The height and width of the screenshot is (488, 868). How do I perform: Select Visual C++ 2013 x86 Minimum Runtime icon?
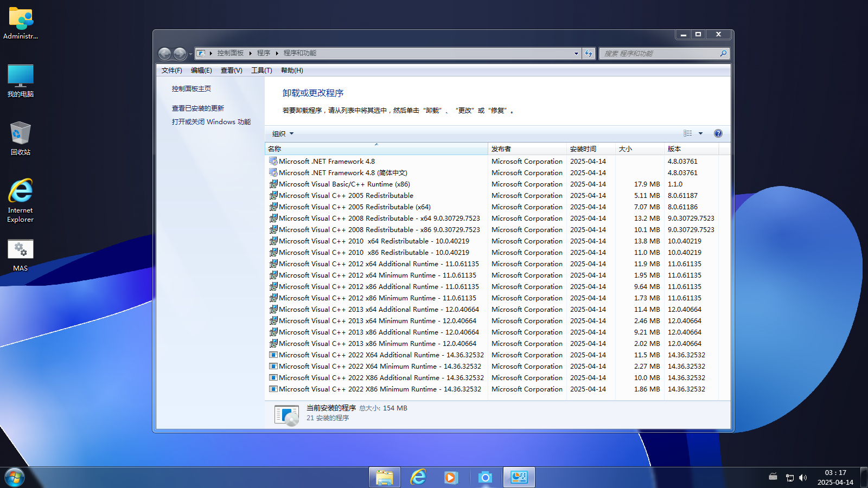pos(273,343)
